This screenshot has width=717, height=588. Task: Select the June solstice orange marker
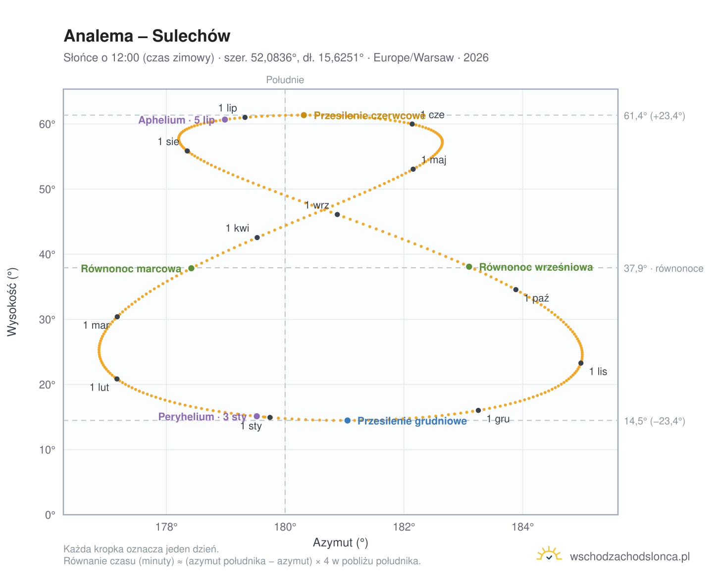(304, 115)
